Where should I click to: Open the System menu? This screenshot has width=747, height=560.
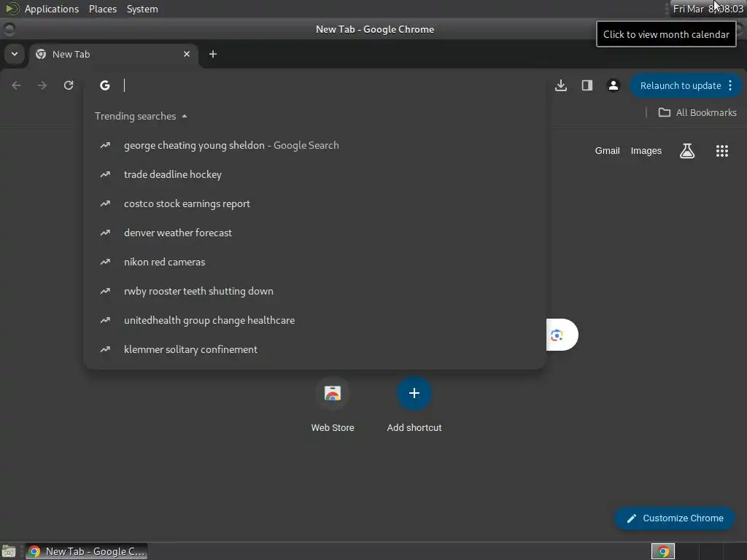[142, 9]
